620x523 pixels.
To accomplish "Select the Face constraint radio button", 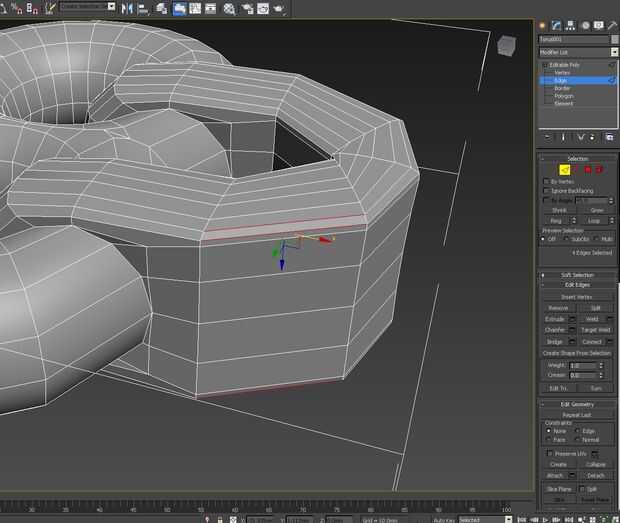I will (547, 439).
